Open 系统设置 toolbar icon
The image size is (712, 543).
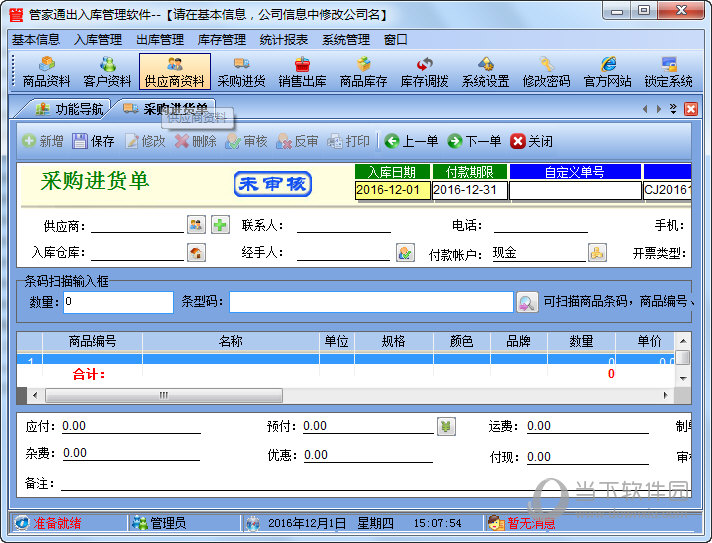click(x=485, y=72)
